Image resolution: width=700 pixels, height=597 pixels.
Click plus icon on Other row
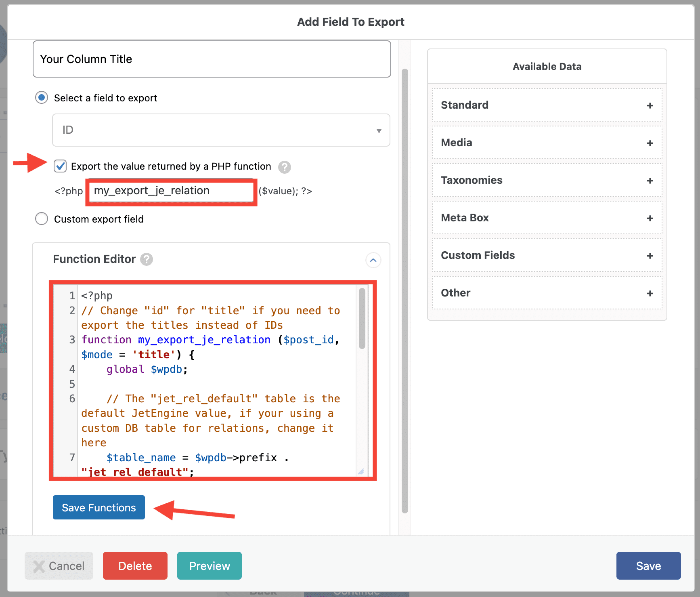650,293
